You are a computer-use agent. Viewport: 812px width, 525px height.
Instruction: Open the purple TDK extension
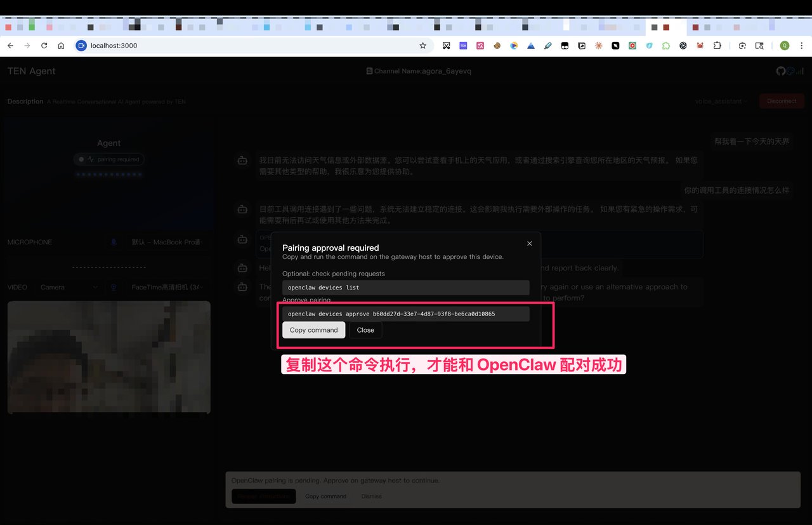pos(464,46)
